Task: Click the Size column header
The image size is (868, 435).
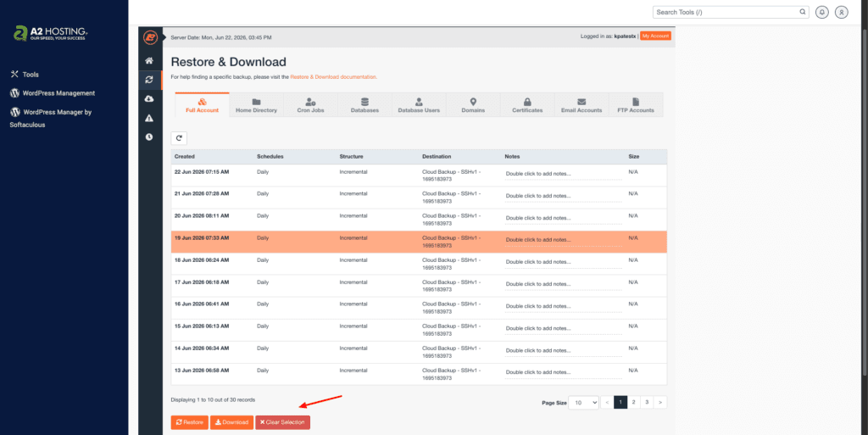Action: tap(634, 157)
